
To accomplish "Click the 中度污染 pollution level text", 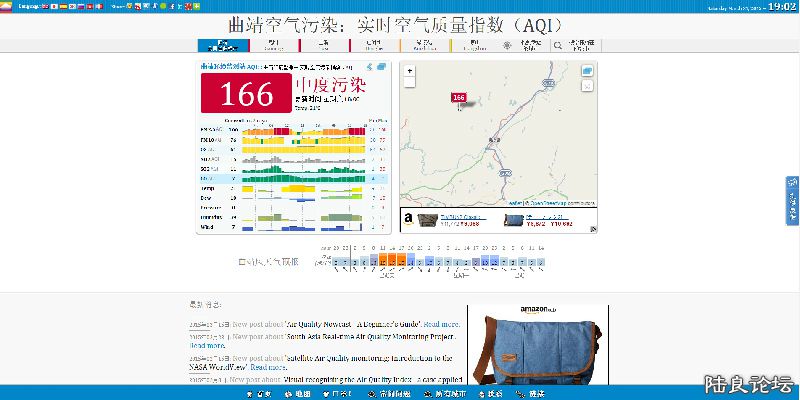I will [331, 84].
